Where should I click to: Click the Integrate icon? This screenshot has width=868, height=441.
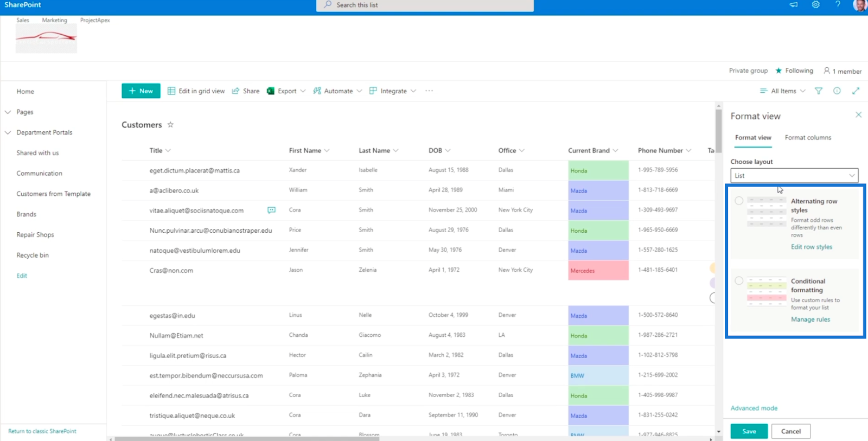tap(373, 91)
